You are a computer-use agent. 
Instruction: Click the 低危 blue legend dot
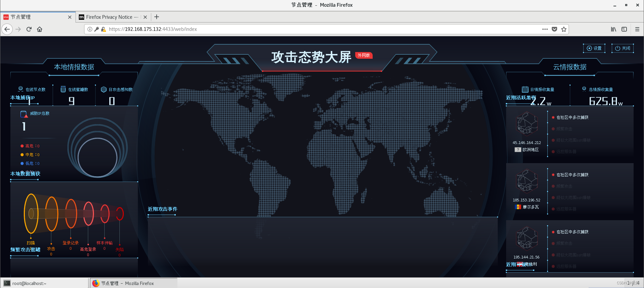tap(22, 163)
